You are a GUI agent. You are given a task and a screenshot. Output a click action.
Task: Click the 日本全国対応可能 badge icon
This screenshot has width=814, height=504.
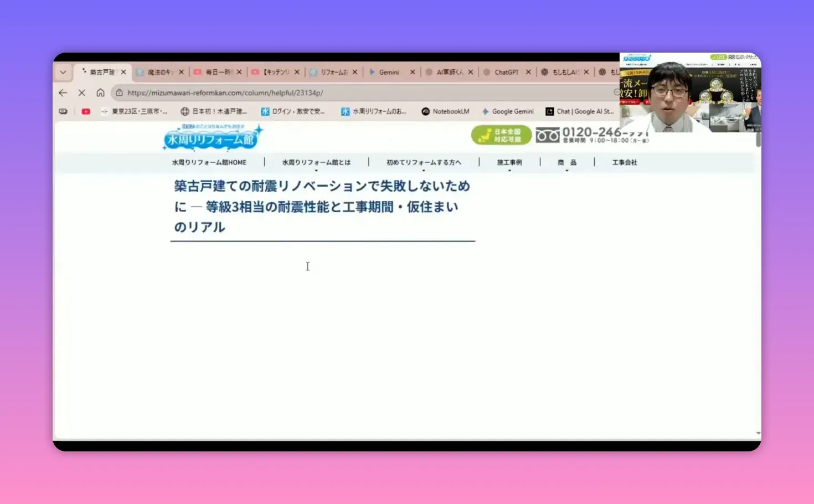point(500,135)
